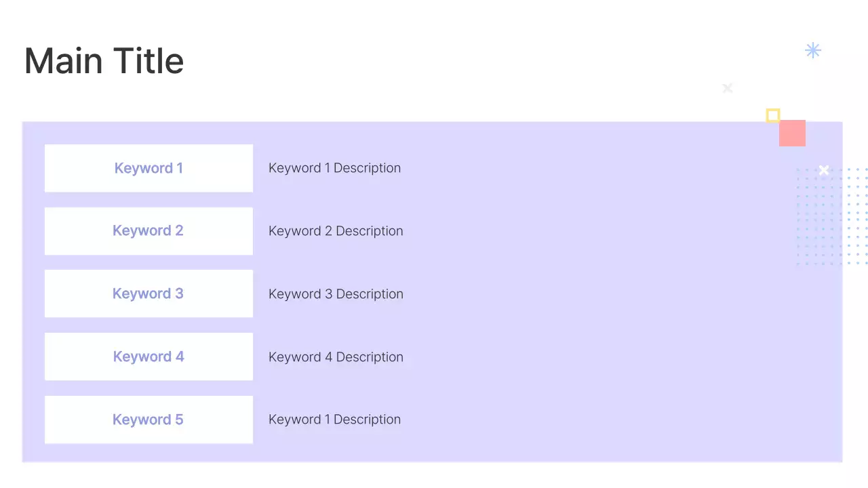Click the white X mark on the panel

tap(823, 170)
